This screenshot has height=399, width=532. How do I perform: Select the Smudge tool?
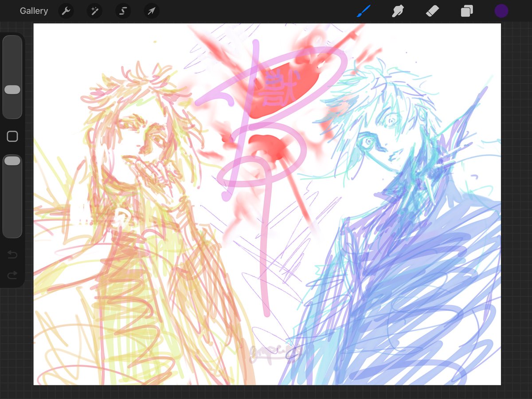click(x=398, y=11)
